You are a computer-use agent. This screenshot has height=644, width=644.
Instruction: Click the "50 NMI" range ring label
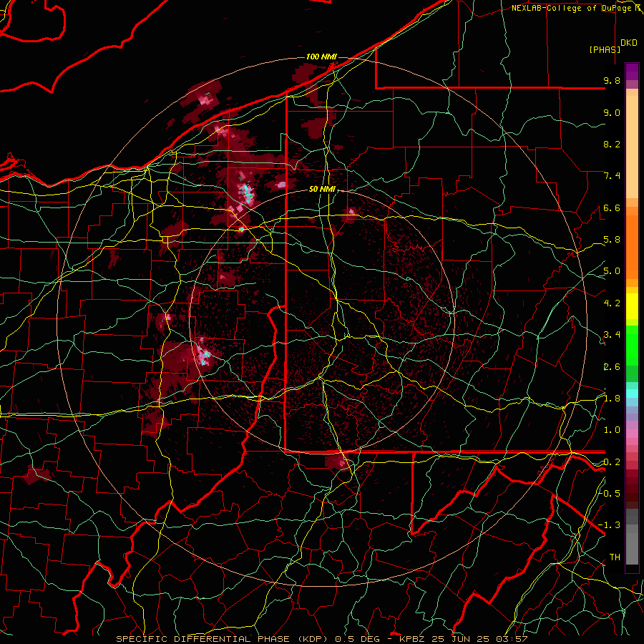coord(323,190)
